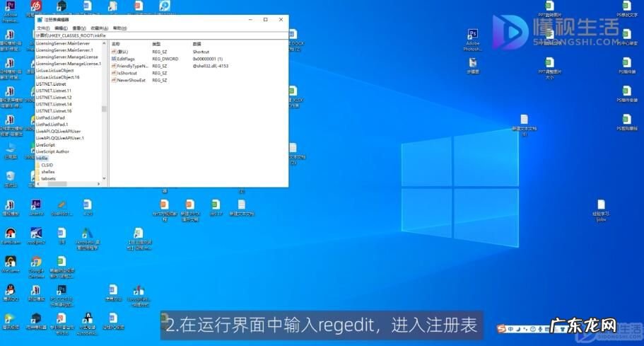Select the ListPad.ListPad.1 key
Image resolution: width=644 pixels, height=346 pixels.
[52, 125]
